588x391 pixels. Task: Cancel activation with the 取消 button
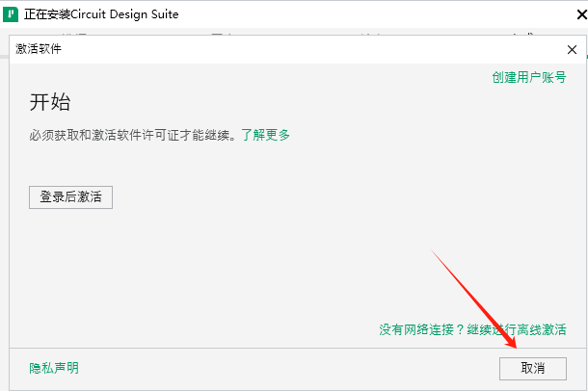(x=532, y=368)
